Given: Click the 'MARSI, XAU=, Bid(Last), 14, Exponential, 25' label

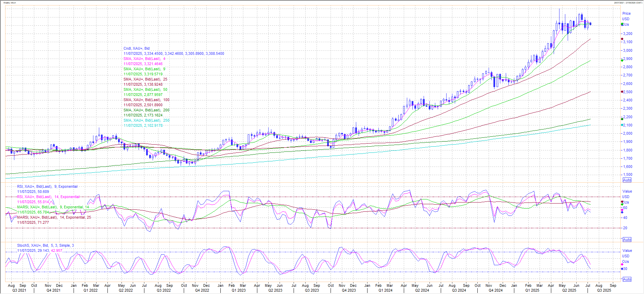Looking at the screenshot, I should [54, 217].
